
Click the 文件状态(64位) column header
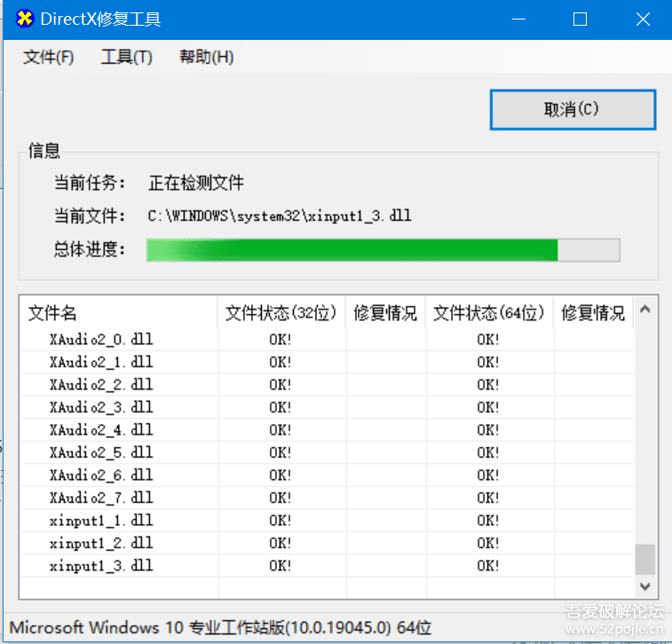tap(489, 313)
